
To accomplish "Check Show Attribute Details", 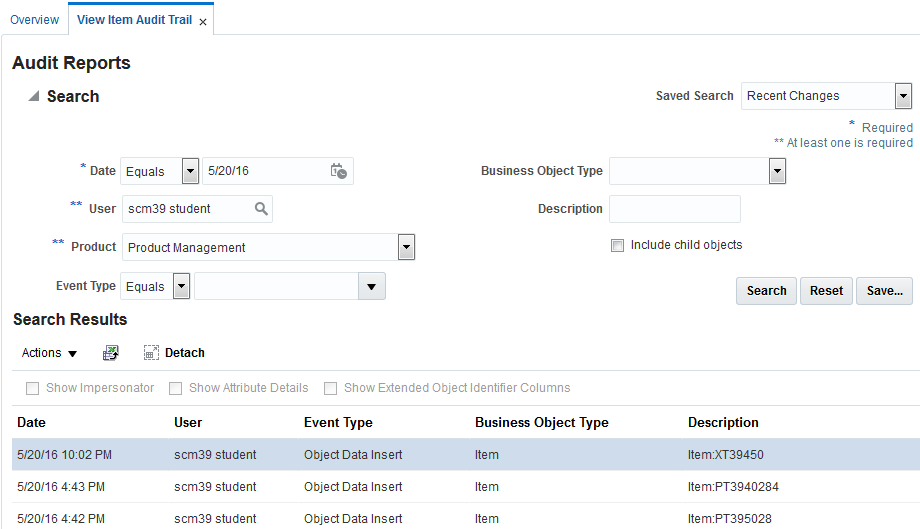I will [176, 388].
